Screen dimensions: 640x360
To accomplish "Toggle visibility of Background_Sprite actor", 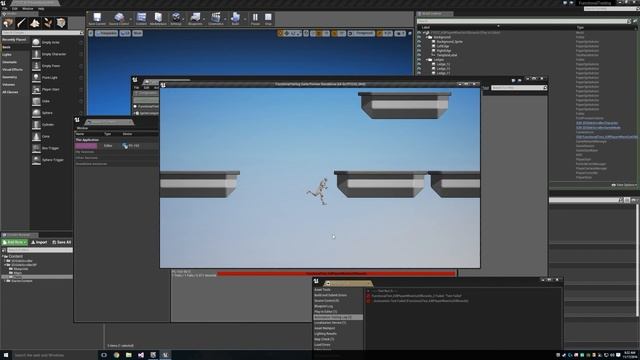I will tap(419, 42).
